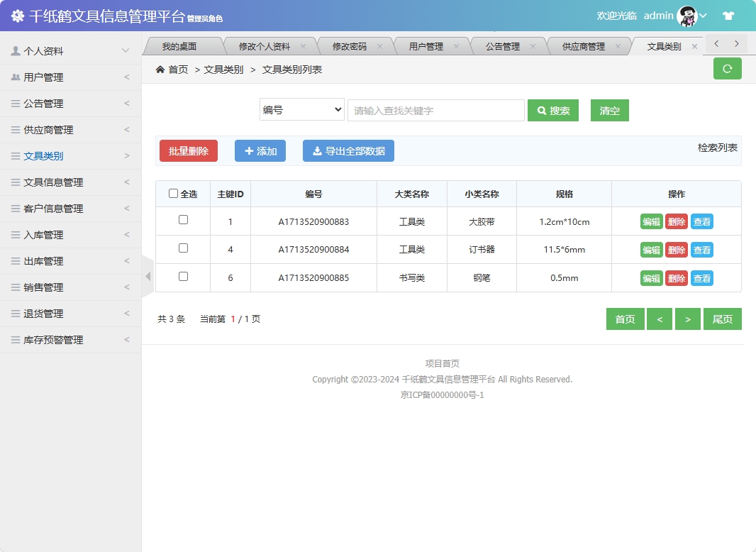Open the 编号 search field dropdown
Image resolution: width=756 pixels, height=552 pixels.
301,110
